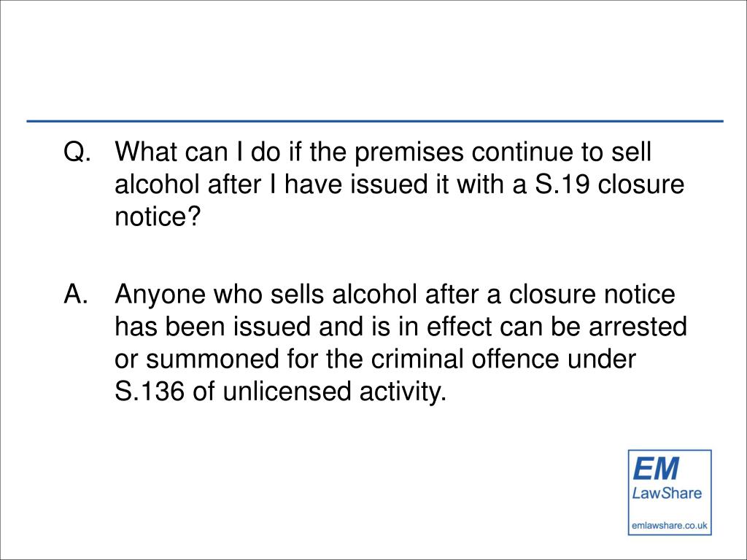Select the LawShare text in logo
747x560 pixels.
point(667,493)
